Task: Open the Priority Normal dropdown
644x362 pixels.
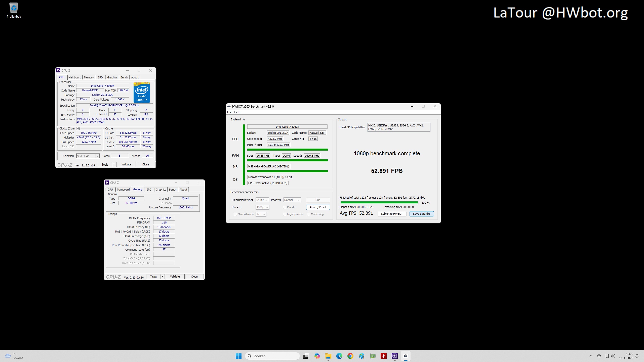Action: (292, 200)
